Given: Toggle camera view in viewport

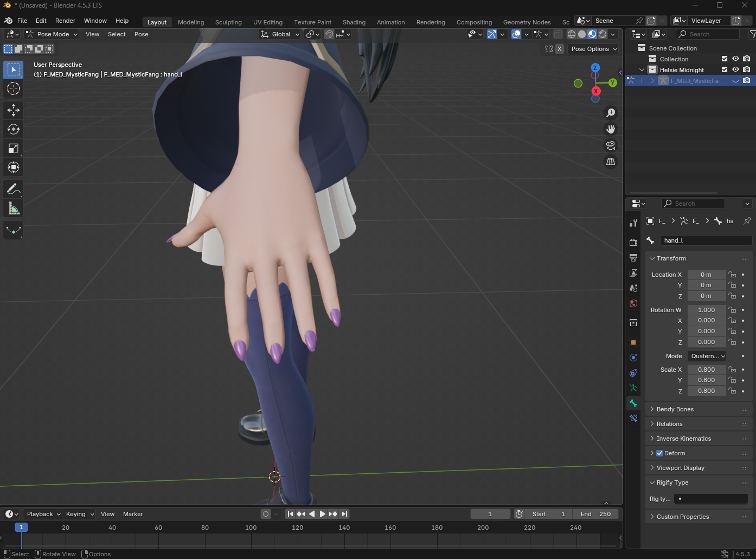Looking at the screenshot, I should [x=611, y=145].
